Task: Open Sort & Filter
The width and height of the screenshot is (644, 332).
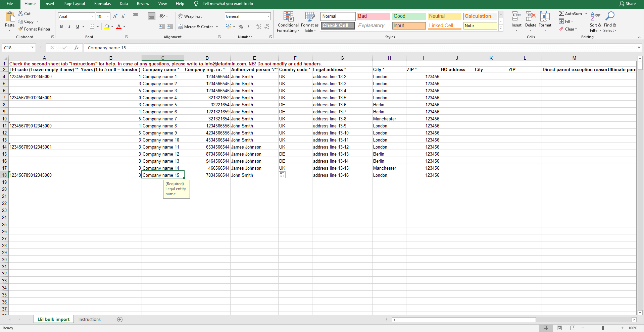Action: click(x=595, y=22)
